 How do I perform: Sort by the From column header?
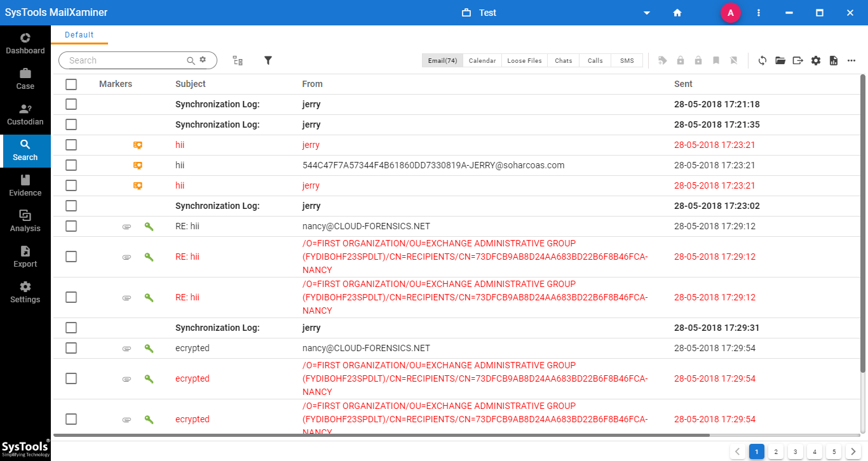click(313, 84)
